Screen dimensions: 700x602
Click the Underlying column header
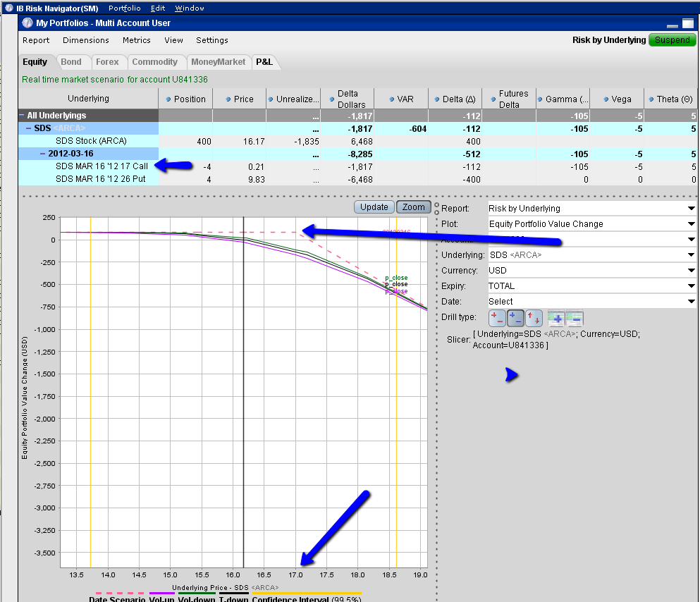click(88, 99)
